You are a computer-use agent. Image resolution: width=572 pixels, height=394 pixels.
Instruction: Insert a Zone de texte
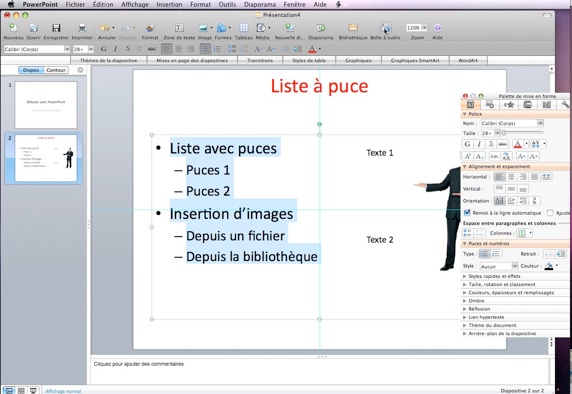coord(179,28)
